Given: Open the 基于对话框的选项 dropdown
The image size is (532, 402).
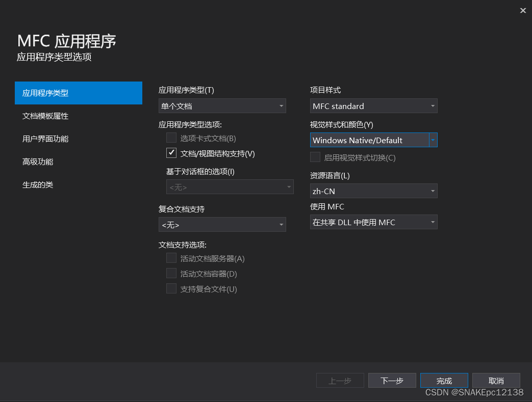Looking at the screenshot, I should (x=230, y=186).
